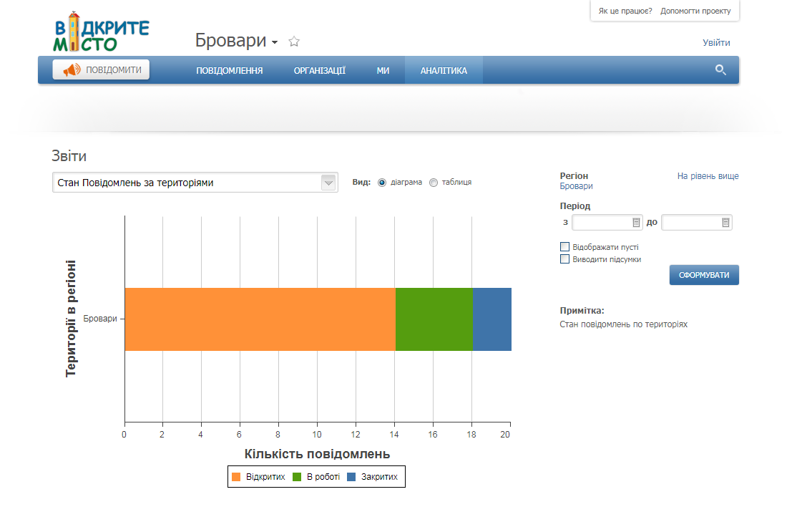812x512 pixels.
Task: Follow the На рівень вище link
Action: (x=708, y=176)
